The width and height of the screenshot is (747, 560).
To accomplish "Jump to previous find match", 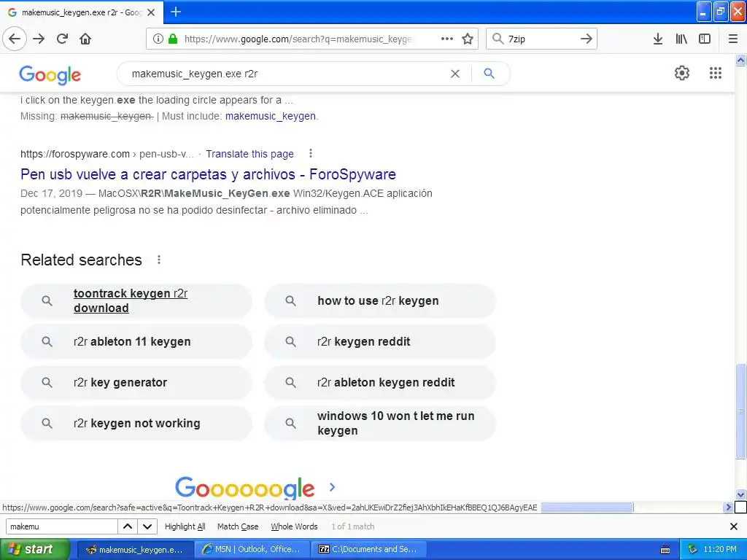I will [x=128, y=526].
